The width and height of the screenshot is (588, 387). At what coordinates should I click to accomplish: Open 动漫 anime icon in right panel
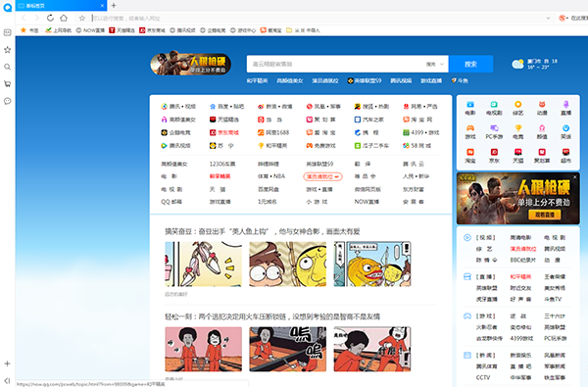click(542, 108)
